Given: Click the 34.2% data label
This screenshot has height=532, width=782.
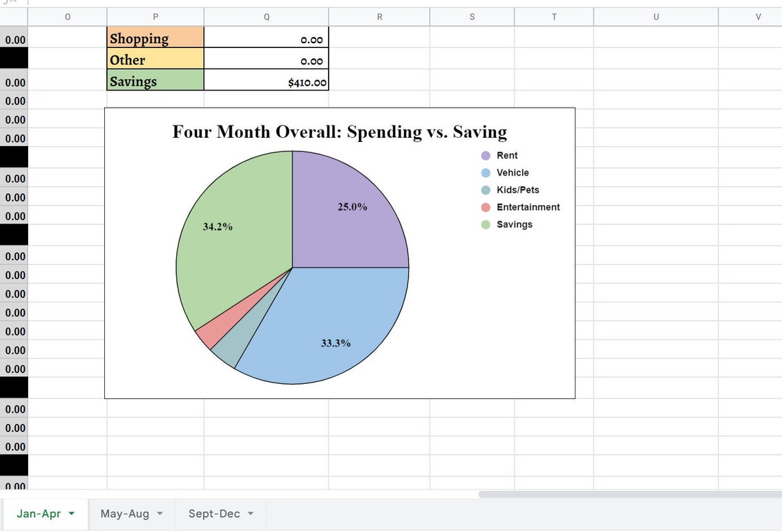Looking at the screenshot, I should point(217,226).
